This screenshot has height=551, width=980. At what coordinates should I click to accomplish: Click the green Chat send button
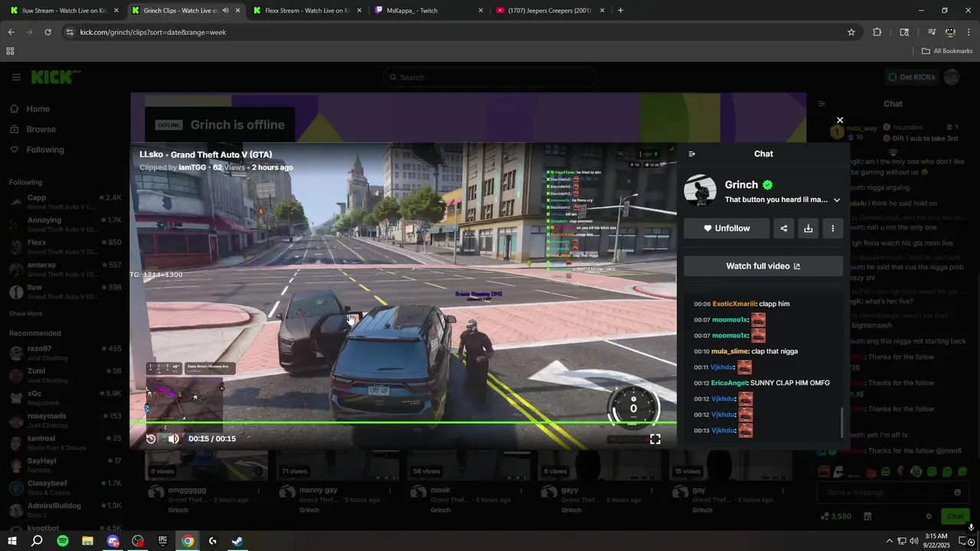tap(954, 517)
